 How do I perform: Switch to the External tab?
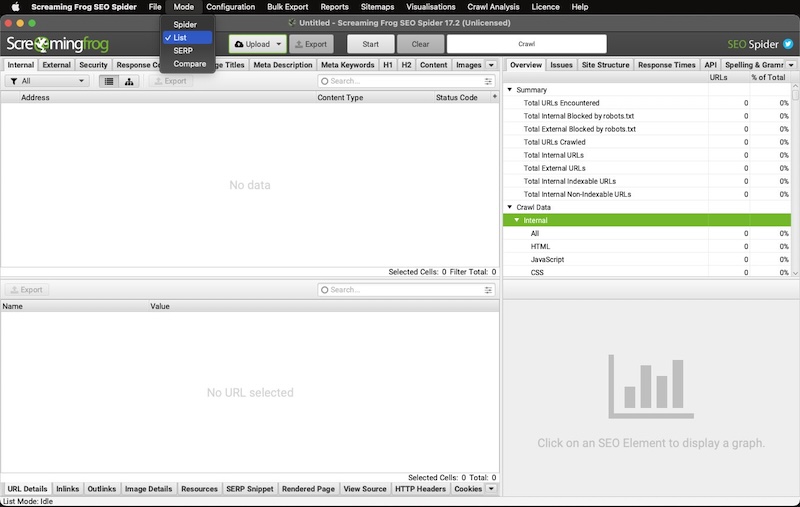click(56, 65)
